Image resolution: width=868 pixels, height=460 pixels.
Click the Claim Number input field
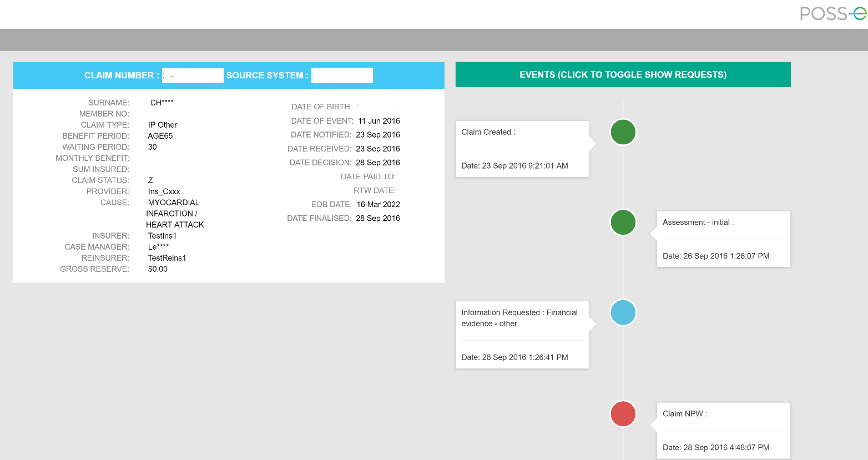point(193,75)
